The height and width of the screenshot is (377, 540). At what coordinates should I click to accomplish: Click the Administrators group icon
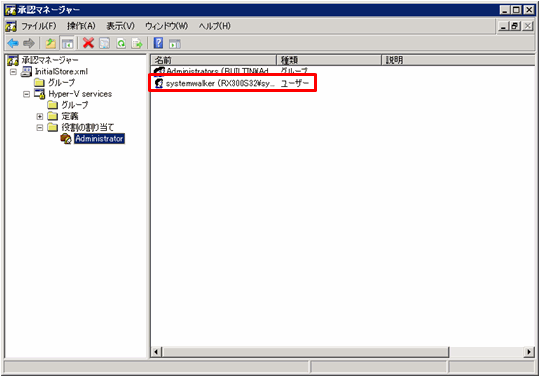159,71
